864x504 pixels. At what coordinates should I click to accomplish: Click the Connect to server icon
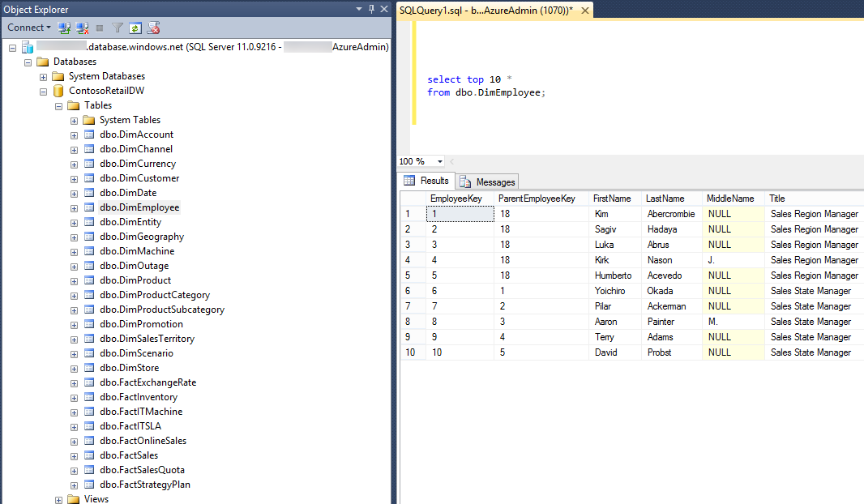click(x=65, y=27)
